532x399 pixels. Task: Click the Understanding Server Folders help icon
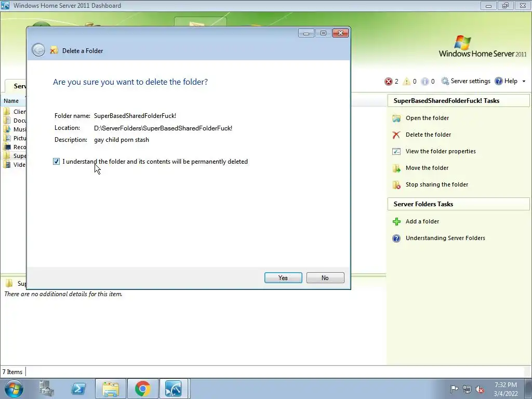[396, 238]
